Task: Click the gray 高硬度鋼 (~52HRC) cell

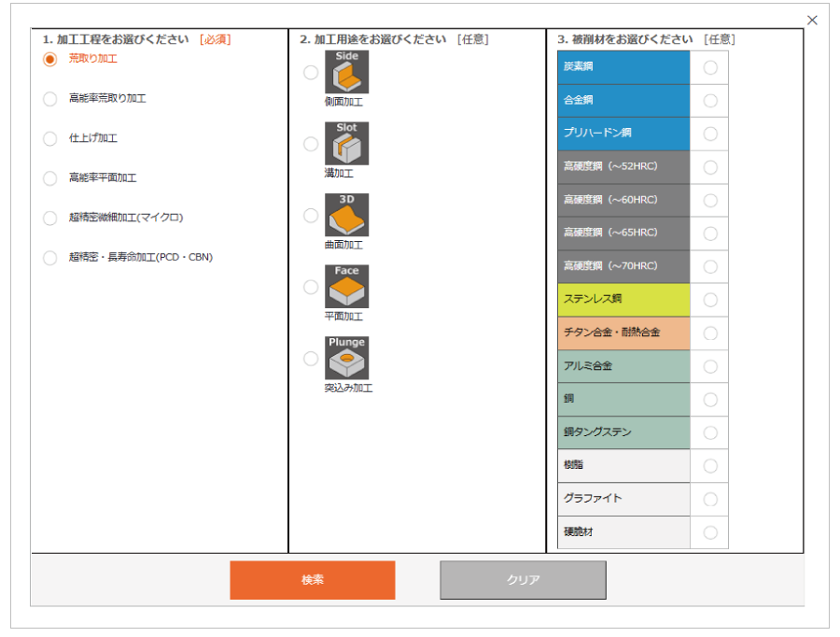Action: tap(623, 167)
